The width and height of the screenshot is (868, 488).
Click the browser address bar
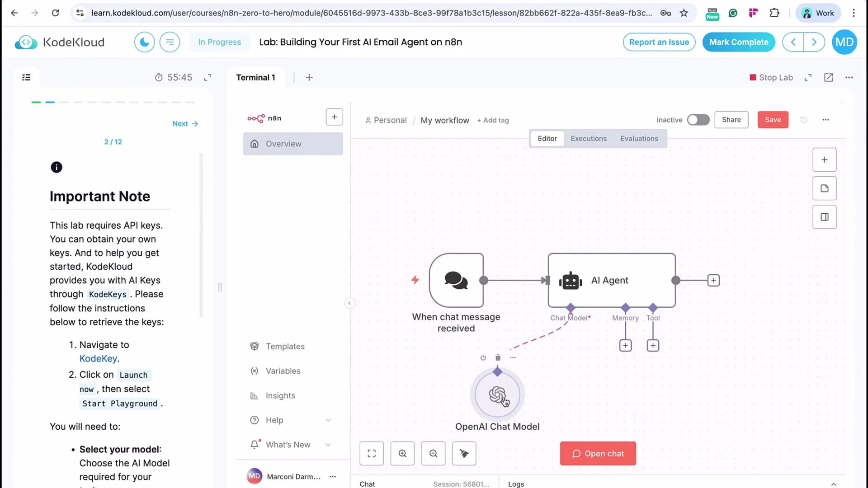point(371,13)
